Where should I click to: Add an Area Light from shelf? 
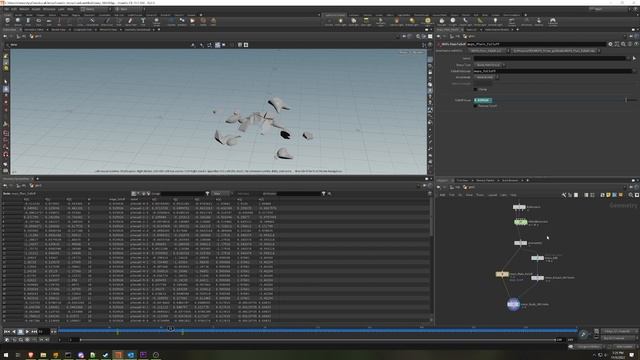(366, 21)
